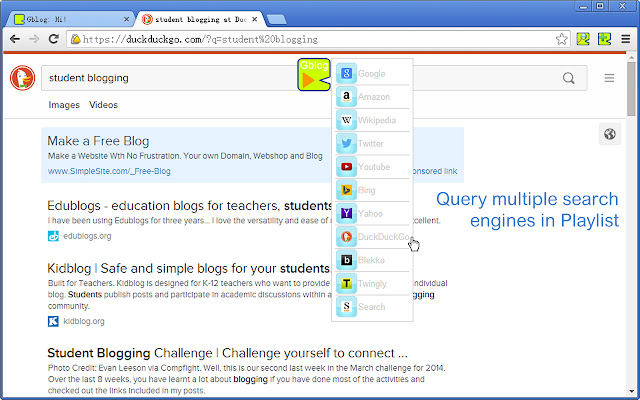Image resolution: width=640 pixels, height=400 pixels.
Task: Click the edublogs.org favicon
Action: pos(53,236)
